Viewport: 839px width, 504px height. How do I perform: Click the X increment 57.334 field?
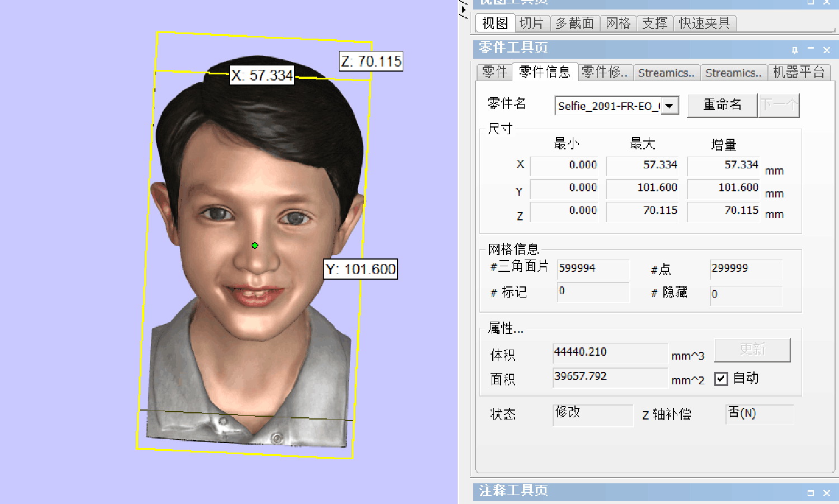tap(724, 166)
